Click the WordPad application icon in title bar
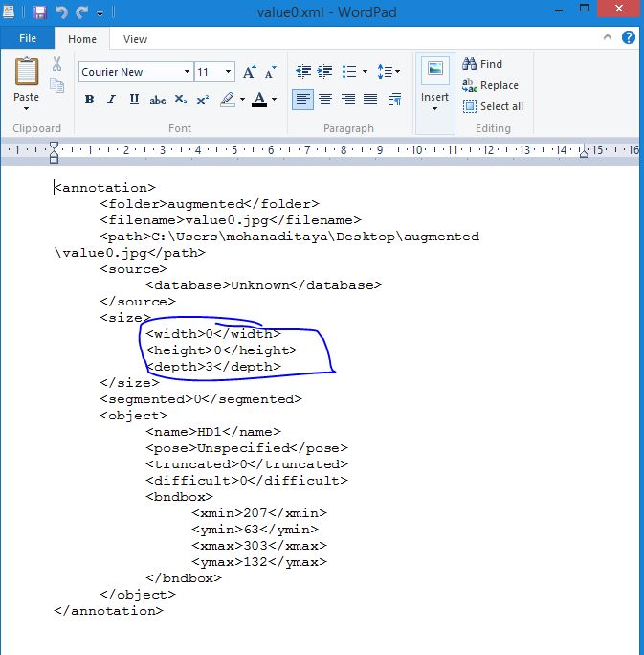This screenshot has width=644, height=655. tap(9, 11)
